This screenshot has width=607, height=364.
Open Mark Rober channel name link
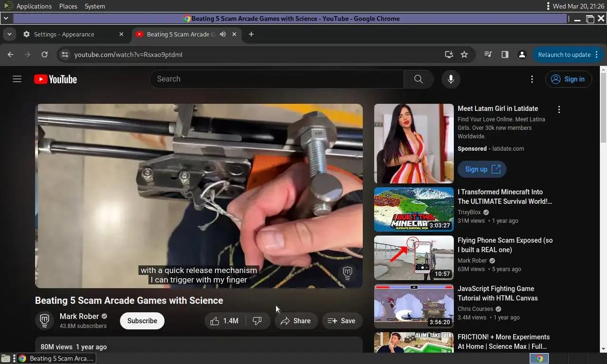click(79, 316)
